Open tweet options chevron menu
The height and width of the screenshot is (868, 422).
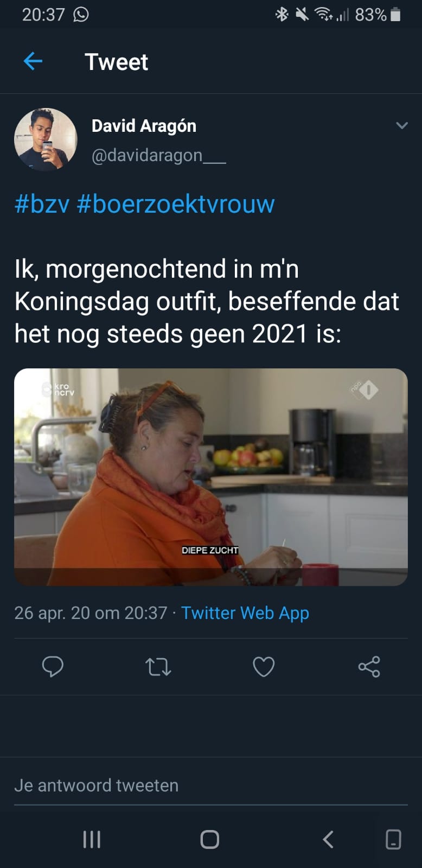pos(402,125)
